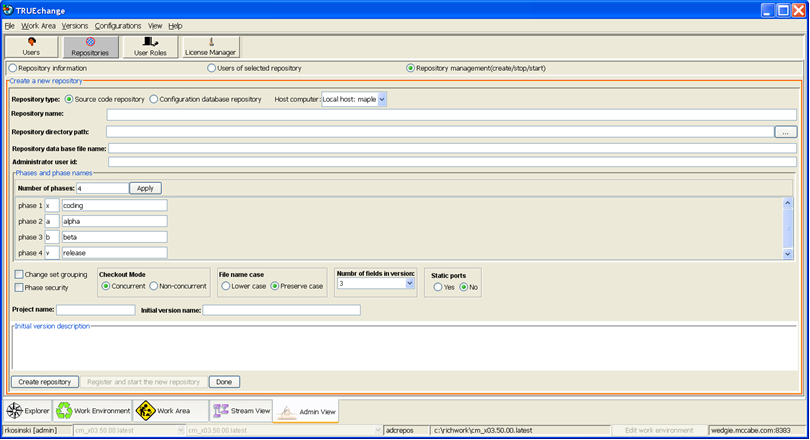Click phase 2 name field 'alpha'

point(114,222)
